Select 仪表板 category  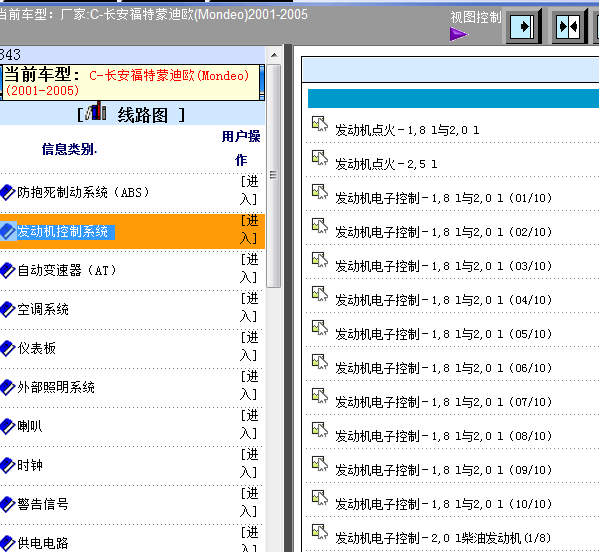tap(37, 348)
